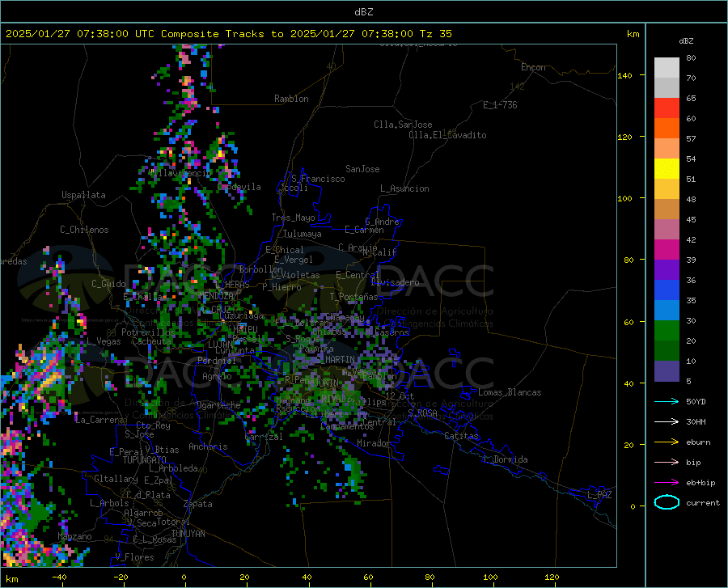728x588 pixels.
Task: Click the Lomas_Blancas map label
Action: tap(510, 392)
